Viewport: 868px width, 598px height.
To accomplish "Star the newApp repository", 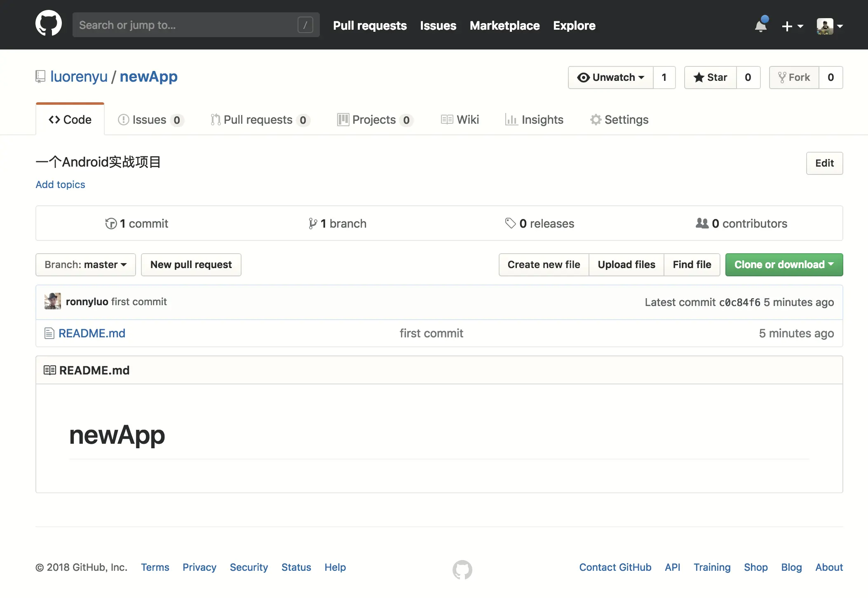I will pyautogui.click(x=711, y=78).
